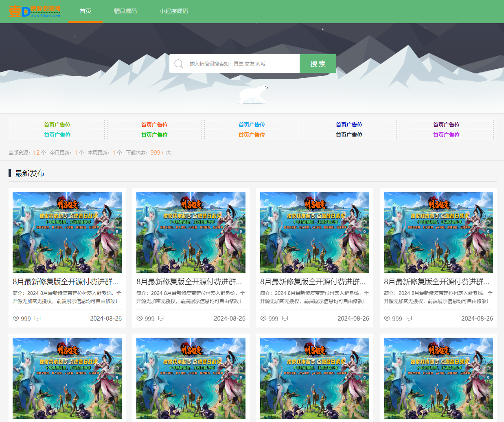Viewport: 504px width, 422px height.
Task: Open the 精品源码 navigation tab
Action: (125, 11)
